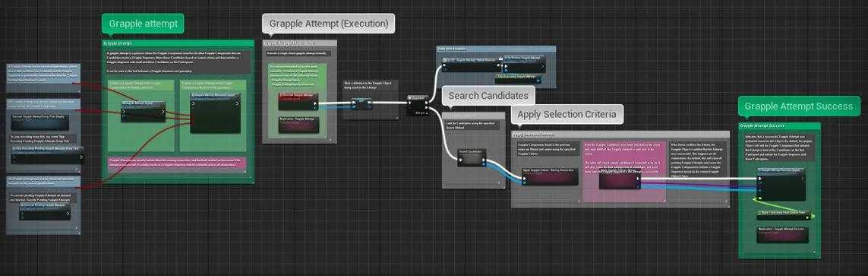Click the Grapple attempt green comment bubble
Viewport: 868px width, 276px height.
tap(143, 24)
